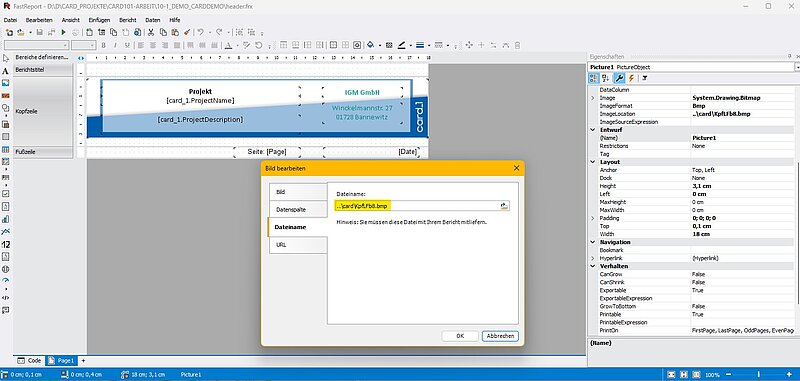
Task: Switch to the Code tab
Action: pos(30,361)
